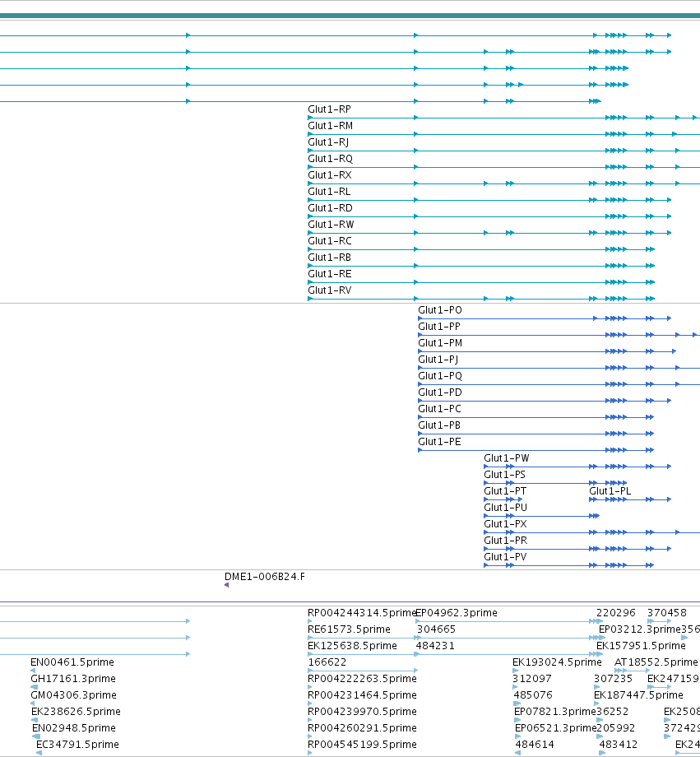Click the 484231 cDNA label
Image resolution: width=700 pixels, height=757 pixels.
coord(435,645)
